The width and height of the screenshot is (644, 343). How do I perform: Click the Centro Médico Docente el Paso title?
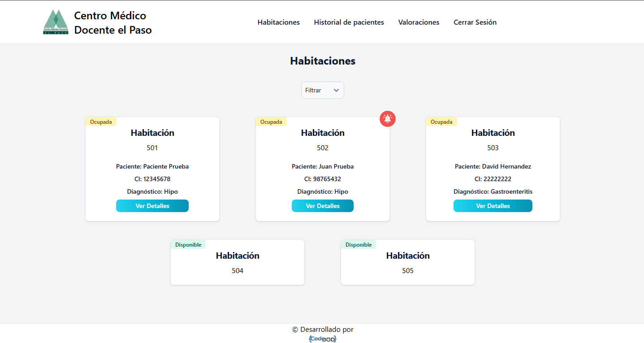113,23
